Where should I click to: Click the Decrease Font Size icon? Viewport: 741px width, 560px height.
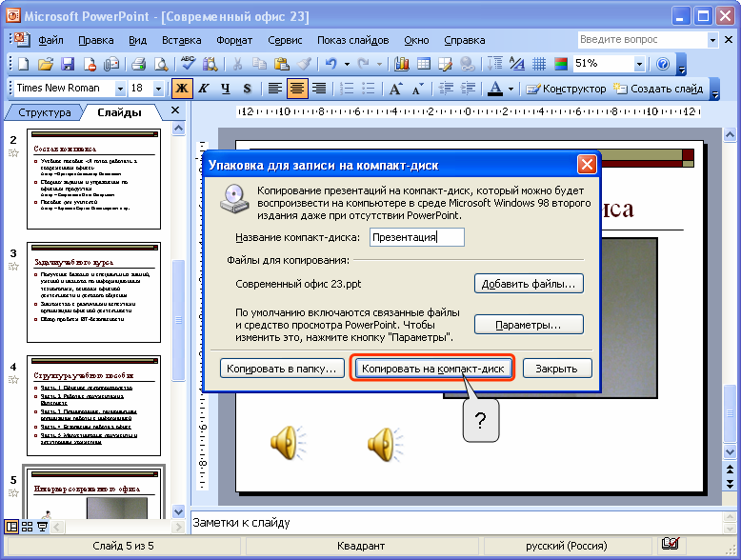coord(418,89)
